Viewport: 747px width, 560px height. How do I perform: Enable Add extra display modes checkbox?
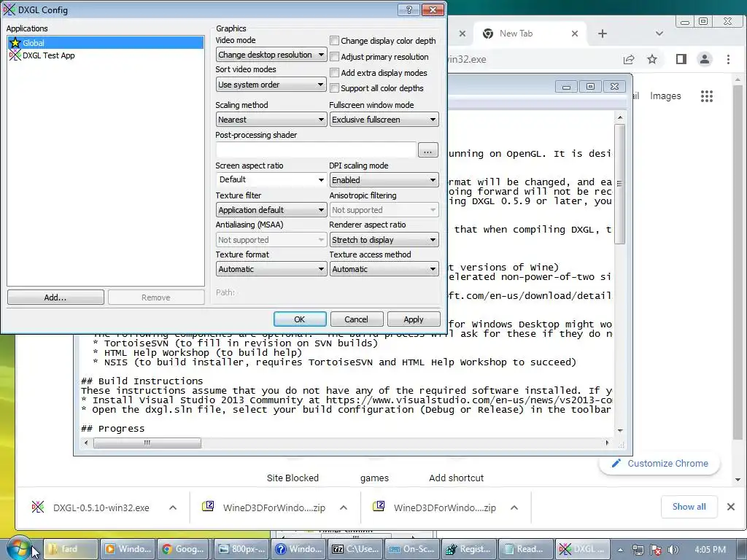[334, 73]
